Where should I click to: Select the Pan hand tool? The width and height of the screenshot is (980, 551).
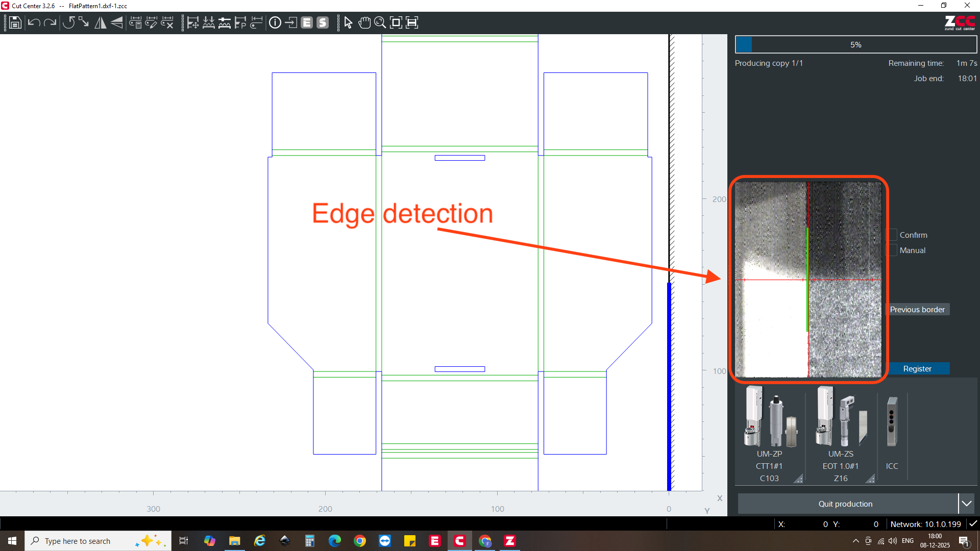[x=364, y=22]
